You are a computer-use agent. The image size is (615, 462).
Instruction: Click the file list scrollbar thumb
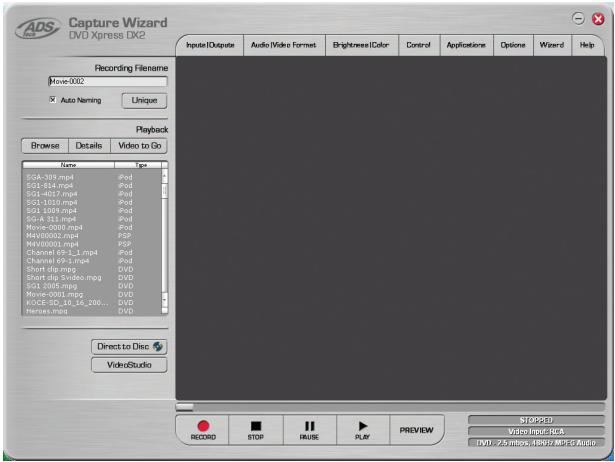click(x=165, y=191)
